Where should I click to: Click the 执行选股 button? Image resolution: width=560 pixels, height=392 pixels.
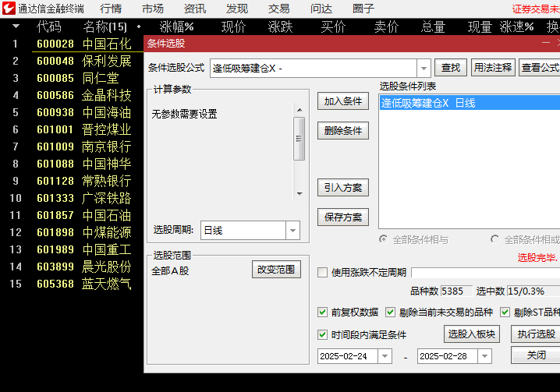[536, 334]
